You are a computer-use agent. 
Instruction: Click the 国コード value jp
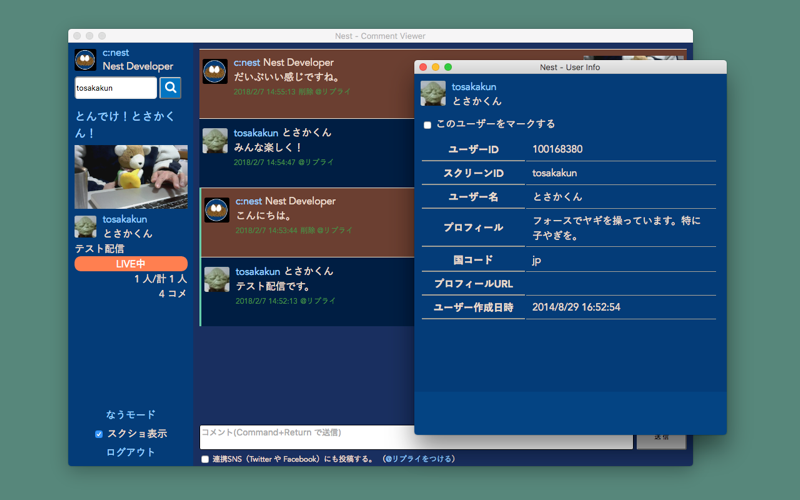tap(537, 260)
